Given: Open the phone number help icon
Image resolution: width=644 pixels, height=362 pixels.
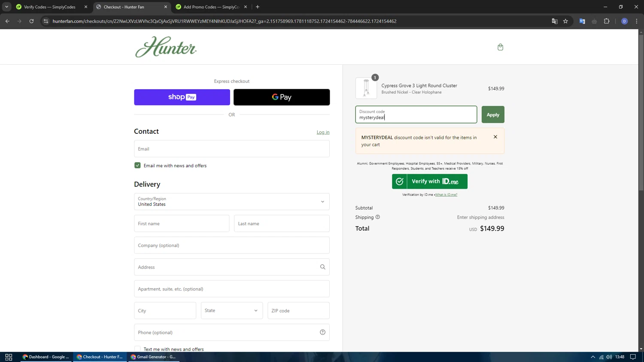Looking at the screenshot, I should pos(322,332).
